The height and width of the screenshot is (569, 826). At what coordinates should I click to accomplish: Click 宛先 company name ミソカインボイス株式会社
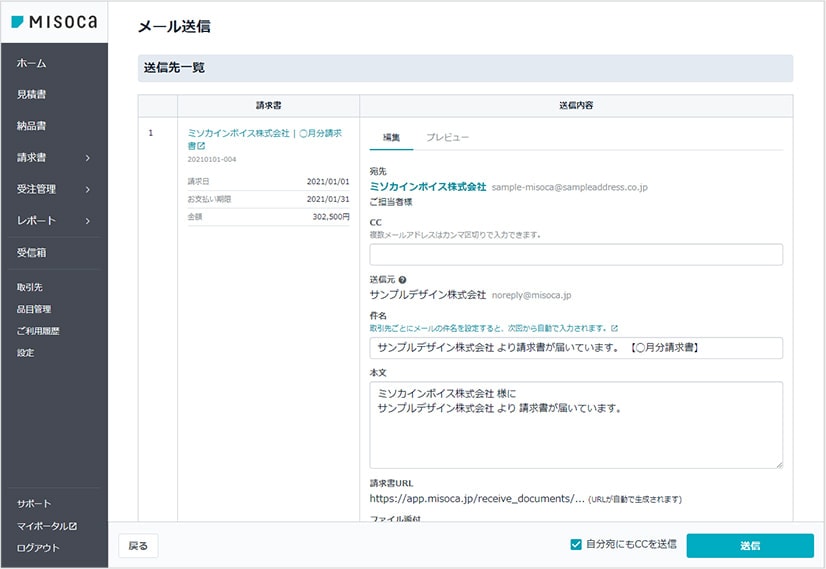click(x=428, y=187)
